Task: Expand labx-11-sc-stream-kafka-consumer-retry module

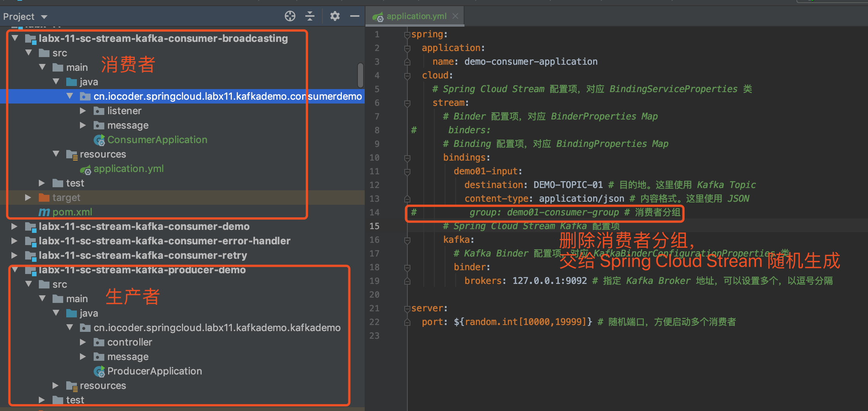Action: (14, 255)
